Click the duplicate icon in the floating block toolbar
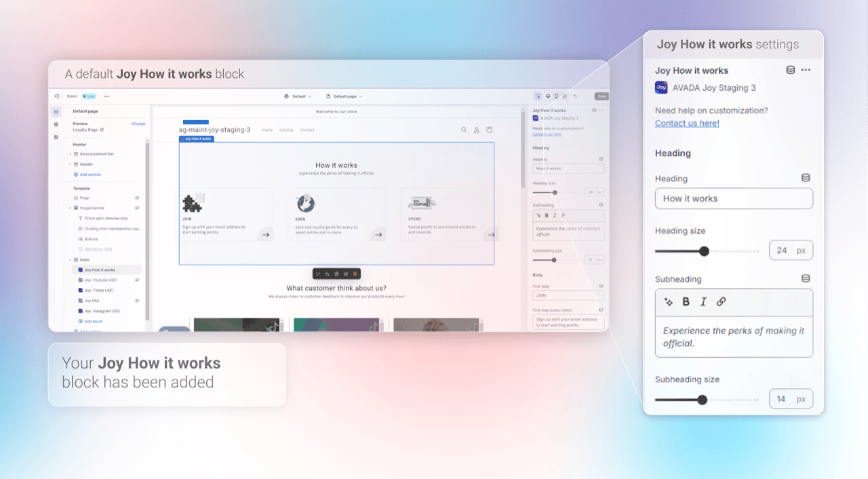The image size is (868, 479). click(x=336, y=274)
